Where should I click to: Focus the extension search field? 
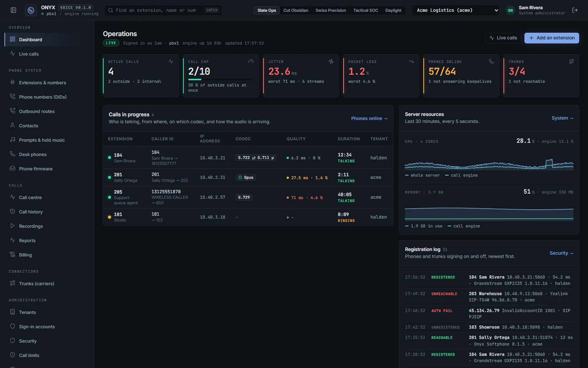coord(163,10)
